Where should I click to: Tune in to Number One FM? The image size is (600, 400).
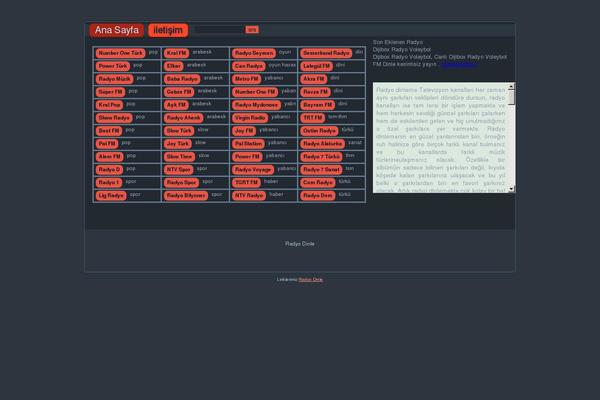(255, 92)
